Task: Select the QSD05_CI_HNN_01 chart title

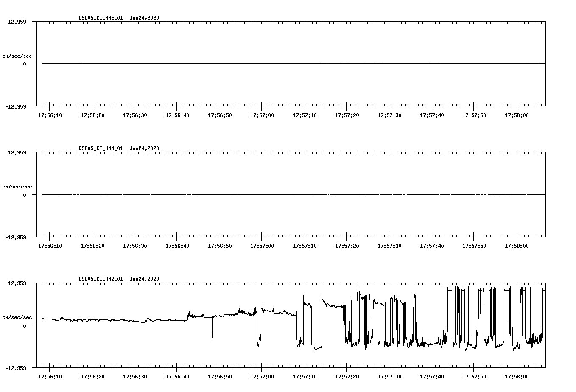Action: point(101,148)
